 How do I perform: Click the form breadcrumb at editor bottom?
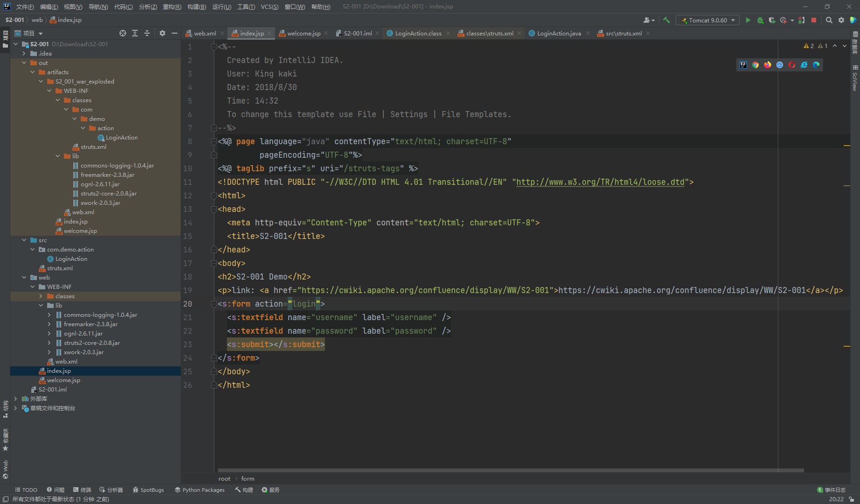pos(248,478)
